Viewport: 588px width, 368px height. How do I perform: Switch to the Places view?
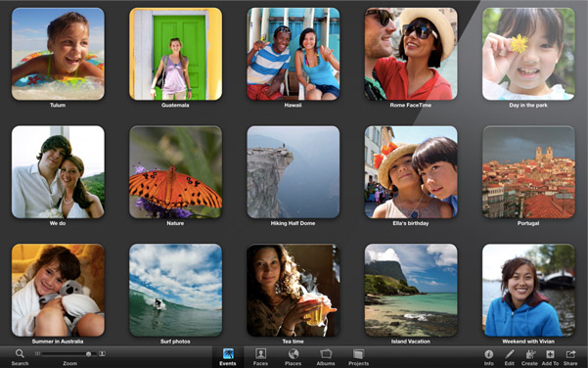tap(293, 357)
